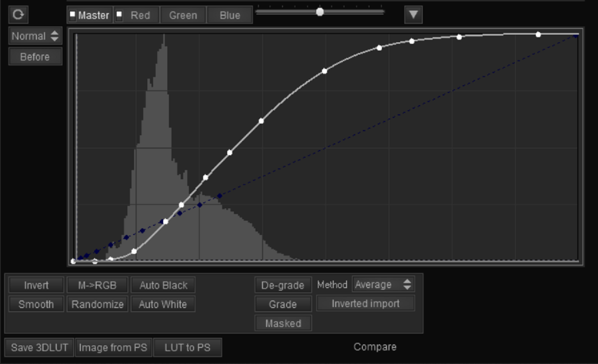Click the Grade button
598x364 pixels.
pyautogui.click(x=283, y=304)
